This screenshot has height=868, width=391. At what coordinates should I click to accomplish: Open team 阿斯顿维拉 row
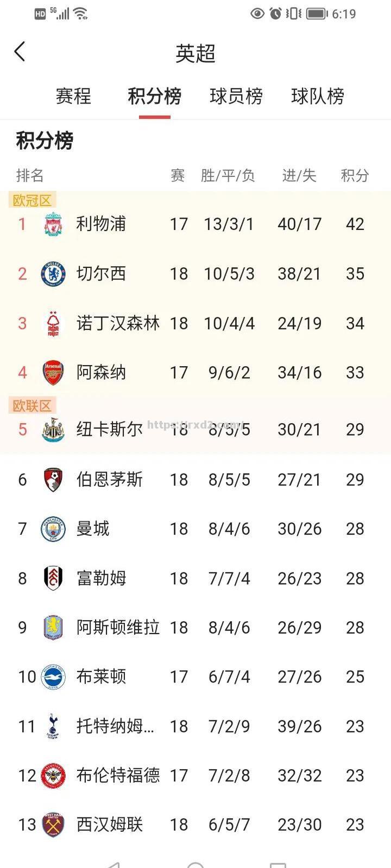195,628
